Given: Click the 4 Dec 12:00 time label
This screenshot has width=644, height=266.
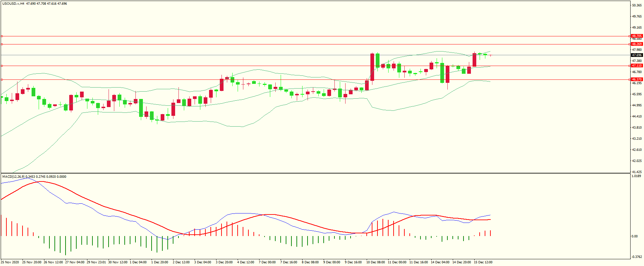Looking at the screenshot, I should click(246, 262).
